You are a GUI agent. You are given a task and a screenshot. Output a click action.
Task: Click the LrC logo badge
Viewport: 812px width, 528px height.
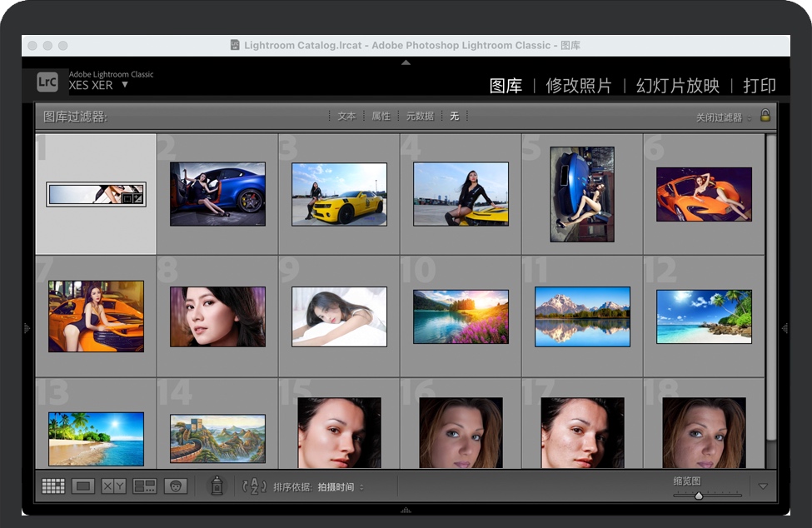tap(47, 82)
